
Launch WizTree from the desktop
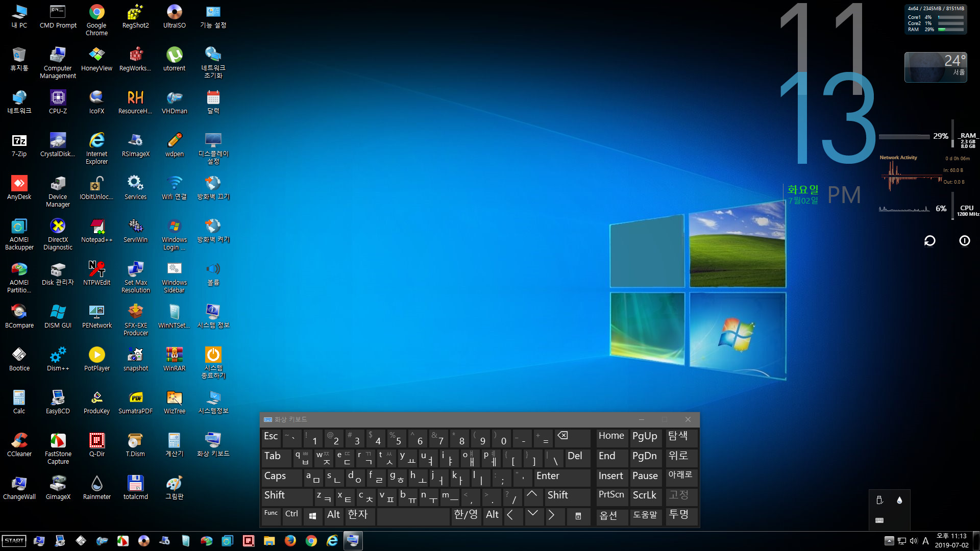click(174, 402)
